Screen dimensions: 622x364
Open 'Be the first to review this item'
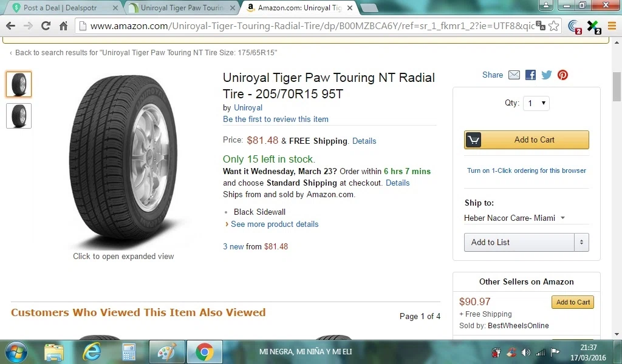pyautogui.click(x=275, y=120)
